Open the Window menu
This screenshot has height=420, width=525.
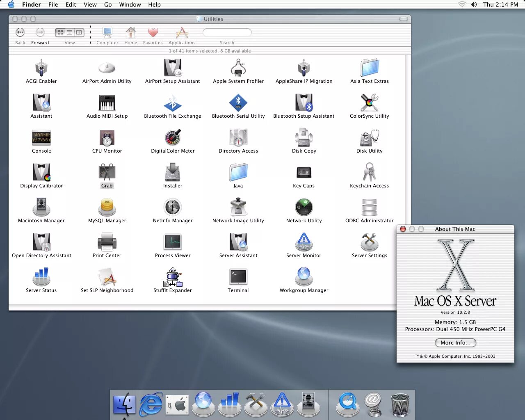(x=130, y=5)
